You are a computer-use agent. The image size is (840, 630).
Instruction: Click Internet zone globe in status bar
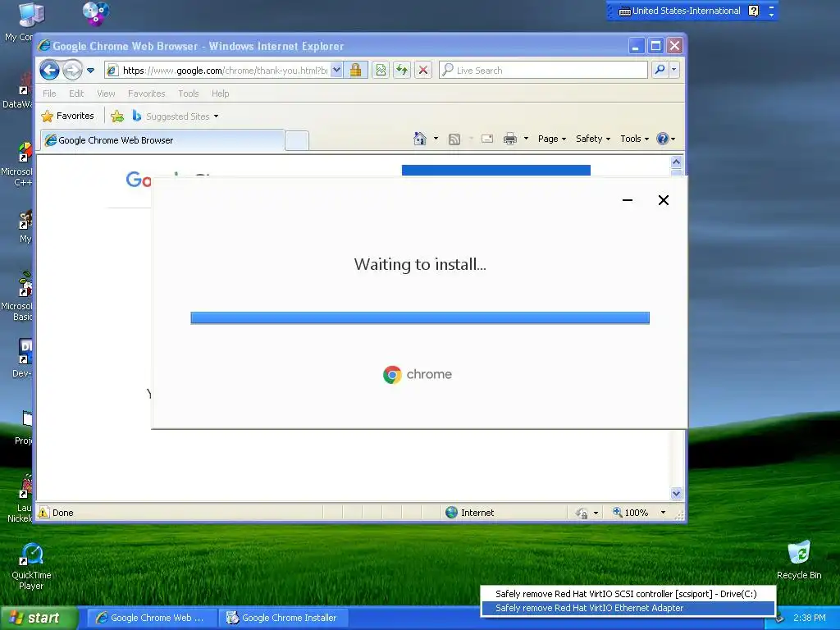452,513
